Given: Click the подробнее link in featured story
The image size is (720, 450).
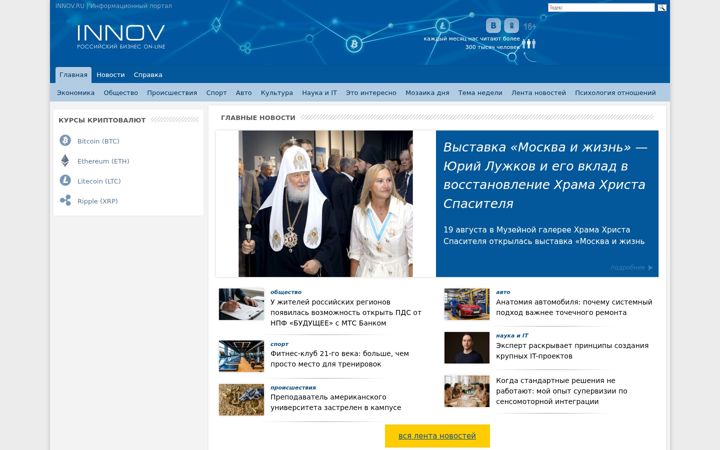Looking at the screenshot, I should pyautogui.click(x=631, y=267).
